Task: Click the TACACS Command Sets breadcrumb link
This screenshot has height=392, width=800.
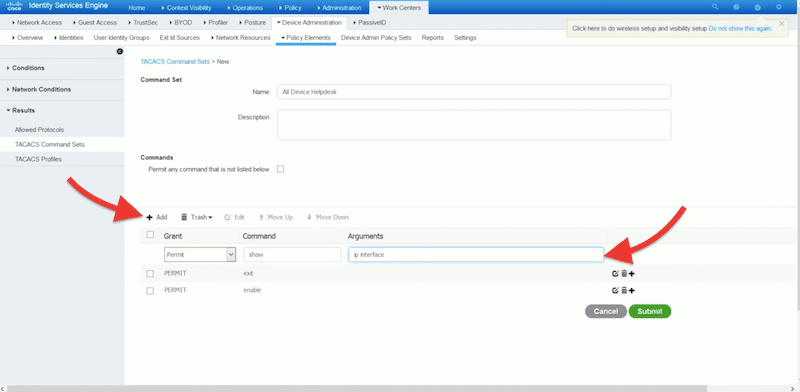Action: pos(175,61)
